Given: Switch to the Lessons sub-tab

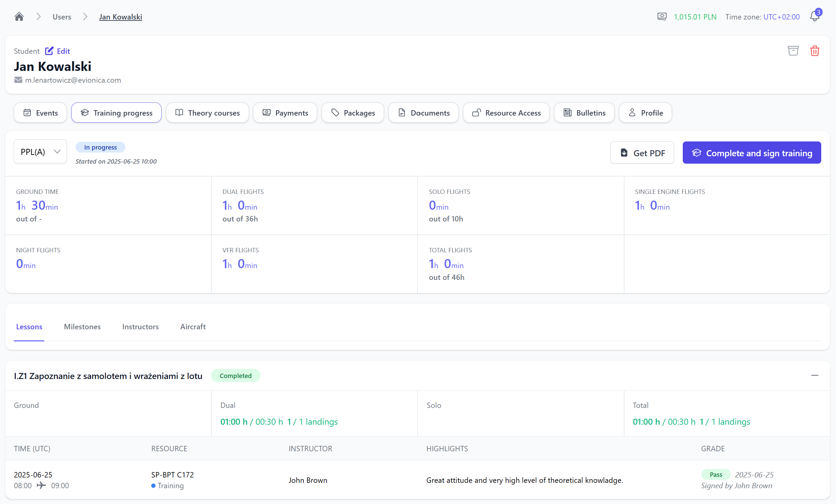Looking at the screenshot, I should [x=29, y=327].
